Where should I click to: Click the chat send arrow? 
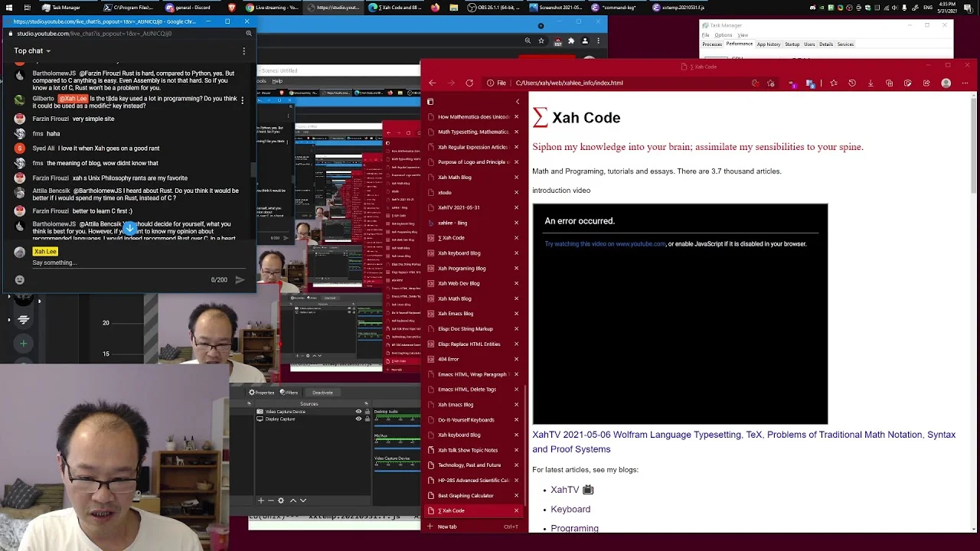240,280
